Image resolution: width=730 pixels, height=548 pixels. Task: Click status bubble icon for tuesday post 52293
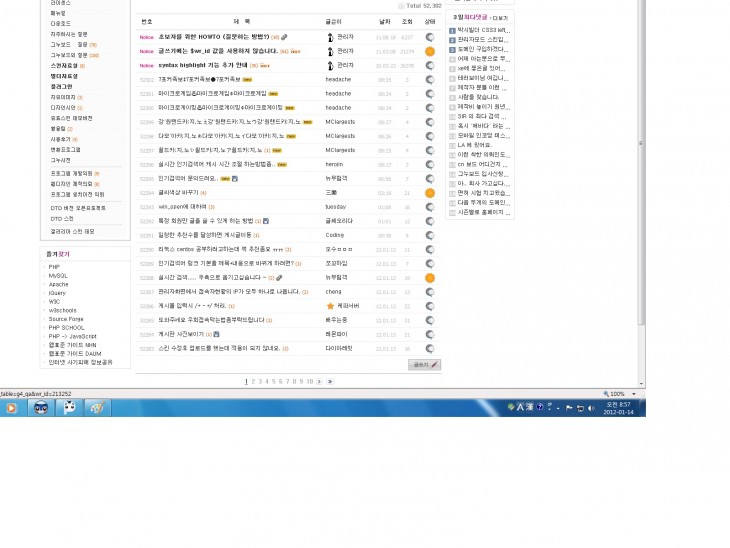[430, 207]
